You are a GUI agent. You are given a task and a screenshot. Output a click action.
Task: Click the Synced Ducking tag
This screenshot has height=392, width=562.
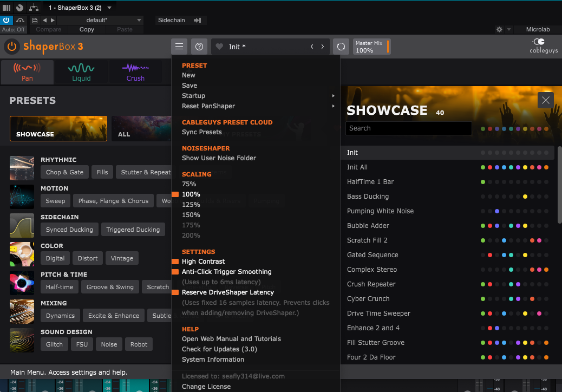69,230
